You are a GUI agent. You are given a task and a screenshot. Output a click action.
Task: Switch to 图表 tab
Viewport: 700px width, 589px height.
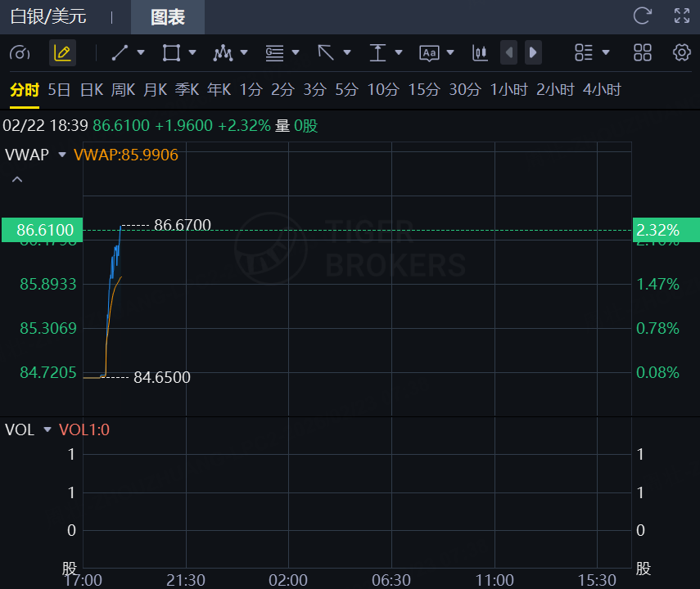tap(168, 17)
